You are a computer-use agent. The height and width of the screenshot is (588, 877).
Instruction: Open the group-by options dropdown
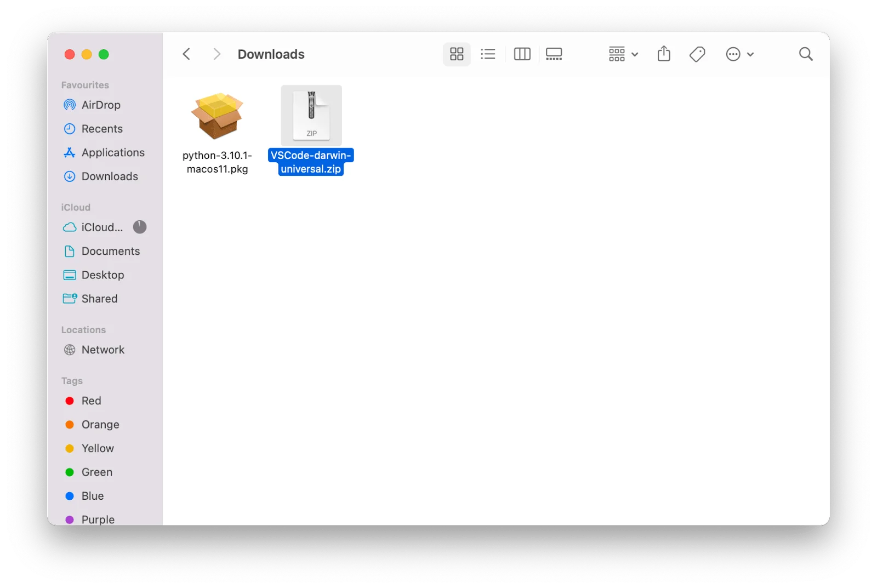(623, 54)
